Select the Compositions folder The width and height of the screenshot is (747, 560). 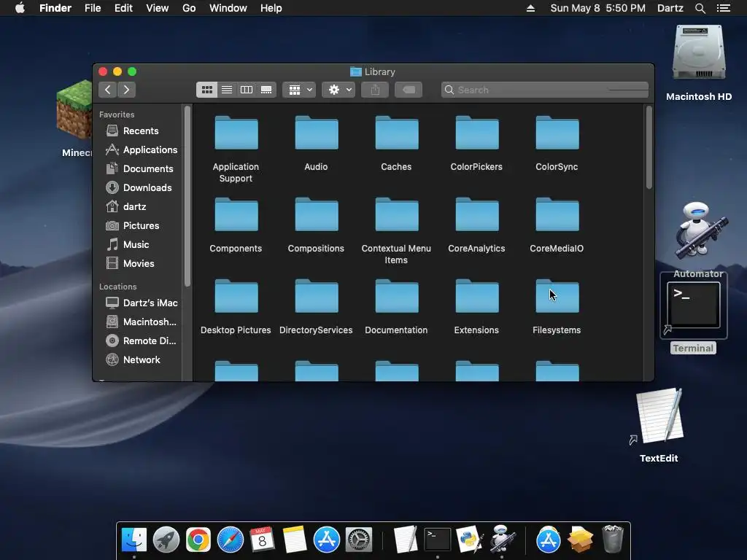(x=317, y=215)
